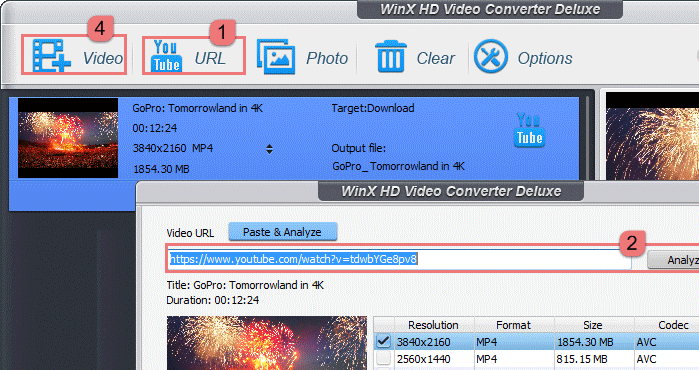Click the '2560x1440' resolution cell text
The height and width of the screenshot is (370, 699).
tap(424, 359)
